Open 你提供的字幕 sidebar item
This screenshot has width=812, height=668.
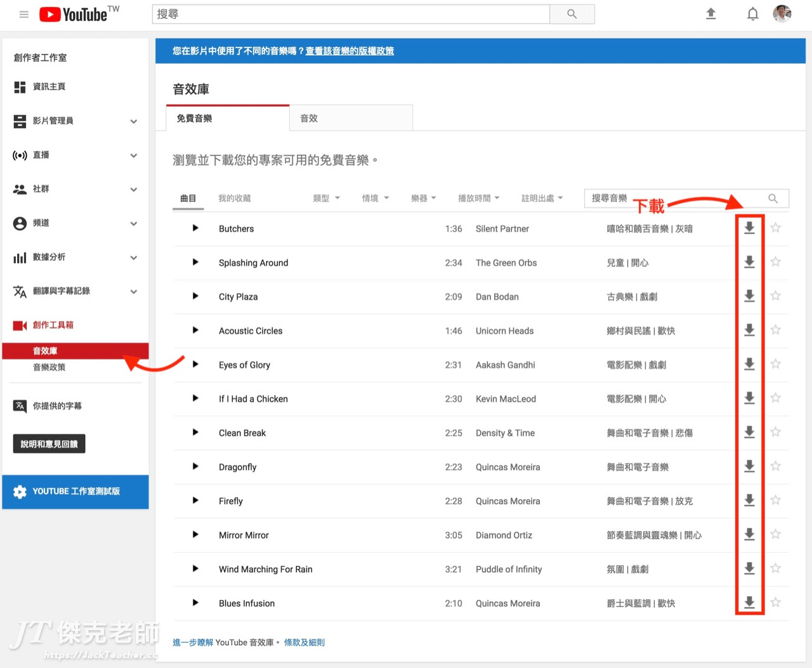click(48, 406)
